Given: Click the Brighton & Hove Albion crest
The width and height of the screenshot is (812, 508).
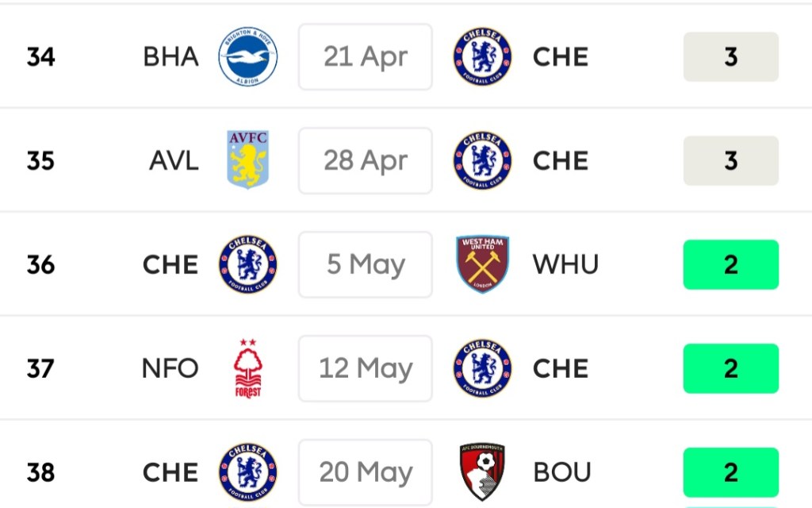Looking at the screenshot, I should [x=248, y=57].
